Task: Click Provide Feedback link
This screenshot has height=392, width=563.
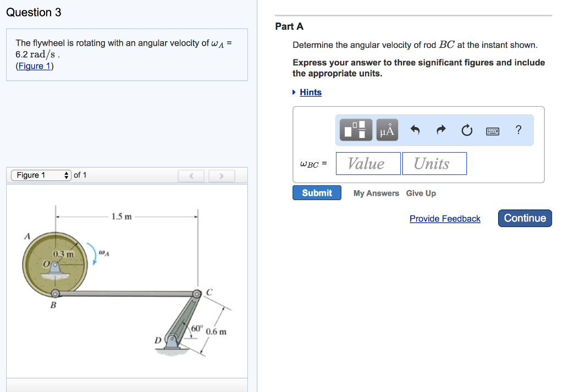Action: tap(445, 218)
